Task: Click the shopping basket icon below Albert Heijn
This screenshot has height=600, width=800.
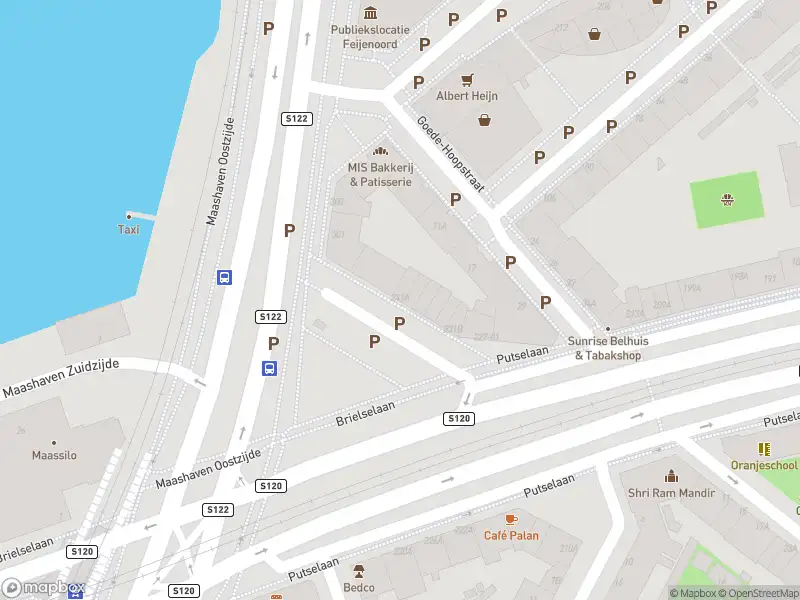Action: [x=484, y=120]
